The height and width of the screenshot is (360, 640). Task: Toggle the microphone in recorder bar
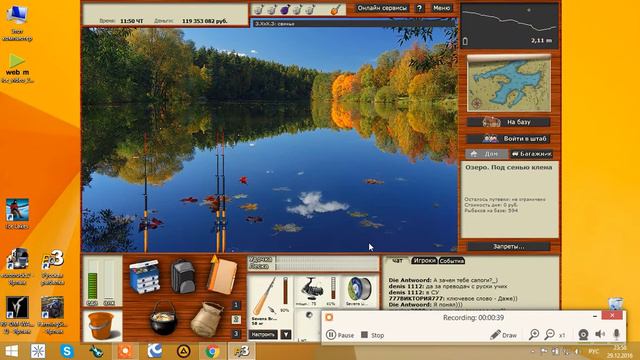coord(616,334)
